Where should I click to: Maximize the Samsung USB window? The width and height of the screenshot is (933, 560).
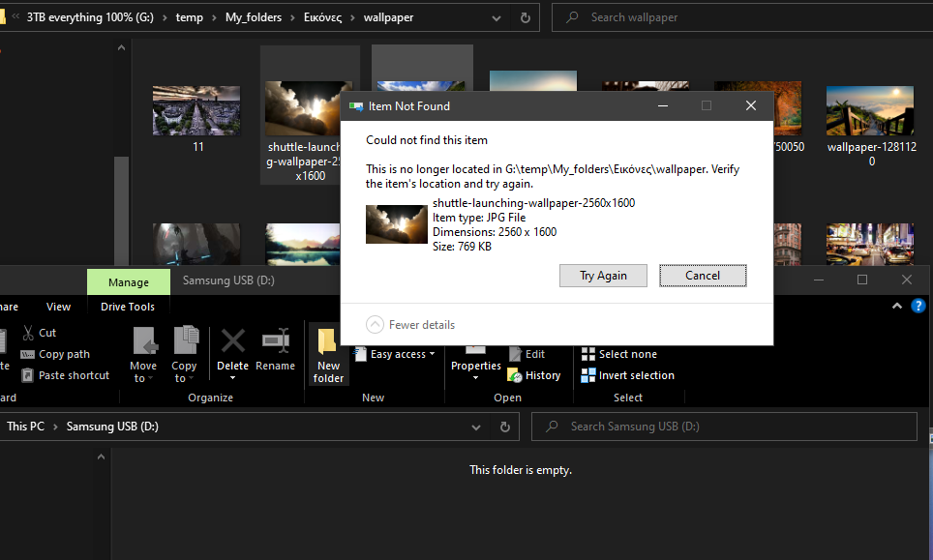coord(862,280)
